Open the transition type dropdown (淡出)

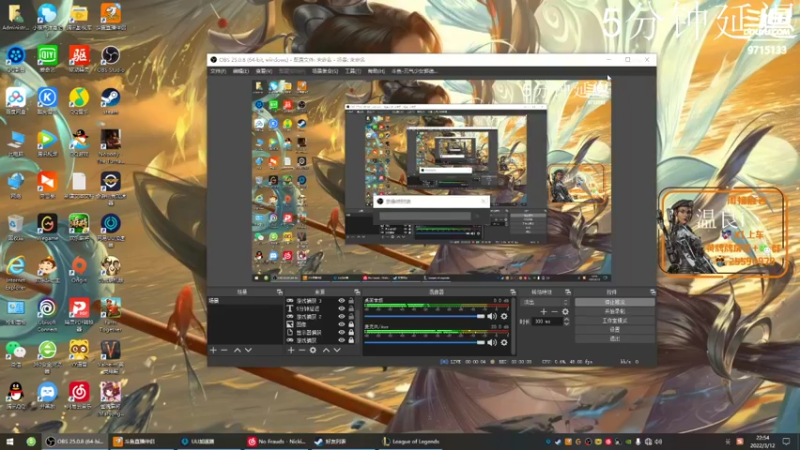tap(544, 302)
